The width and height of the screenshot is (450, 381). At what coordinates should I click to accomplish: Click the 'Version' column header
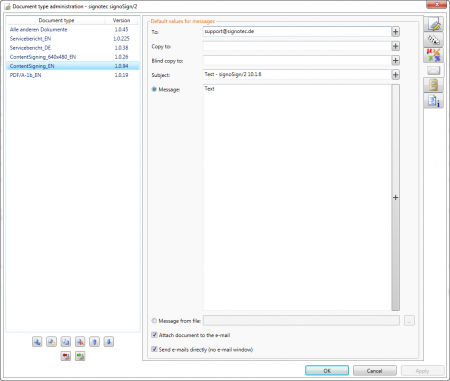pos(122,20)
